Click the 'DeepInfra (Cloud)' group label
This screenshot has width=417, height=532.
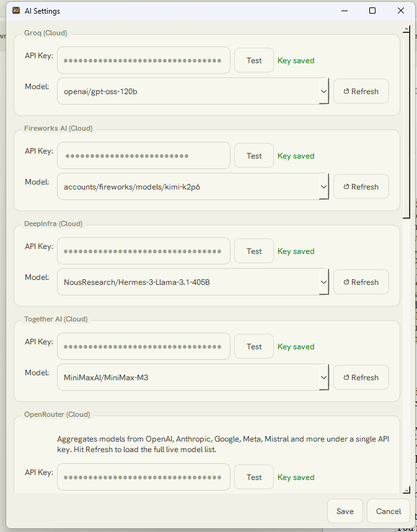53,224
